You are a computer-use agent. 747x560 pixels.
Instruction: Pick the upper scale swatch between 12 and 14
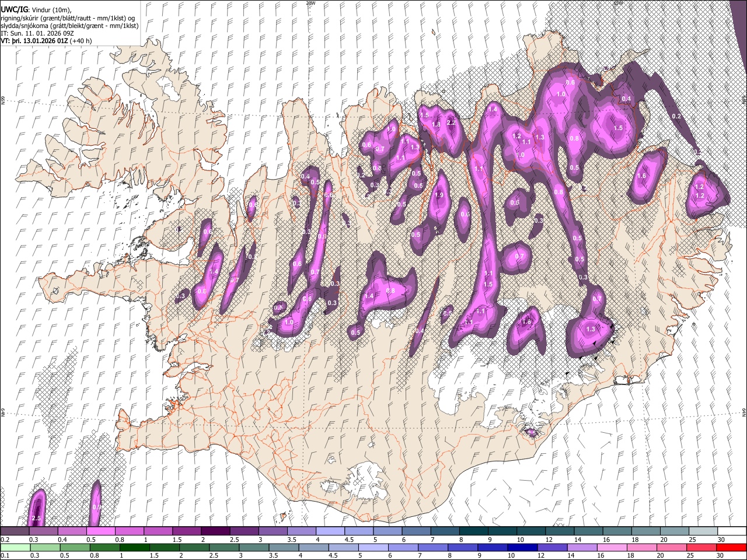(x=560, y=531)
